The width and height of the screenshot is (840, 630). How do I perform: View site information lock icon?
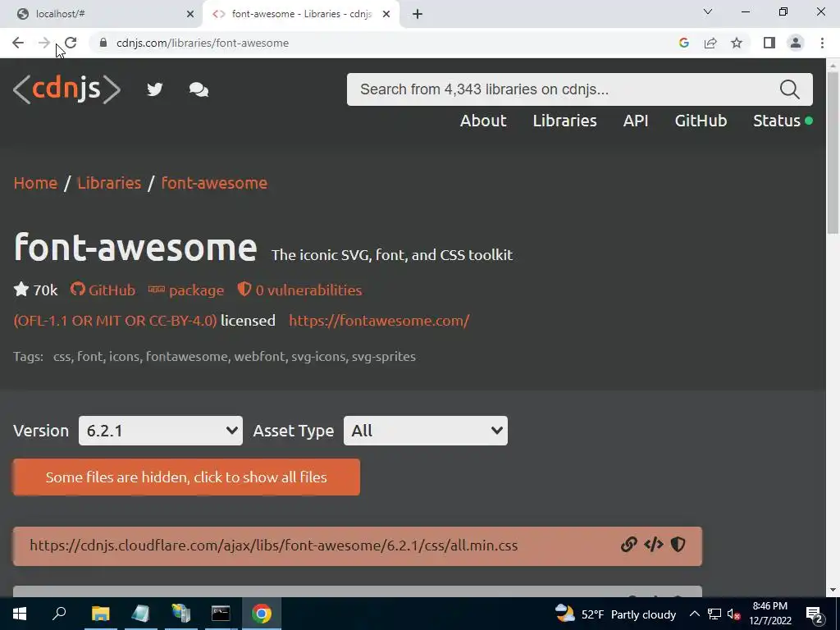pyautogui.click(x=104, y=43)
